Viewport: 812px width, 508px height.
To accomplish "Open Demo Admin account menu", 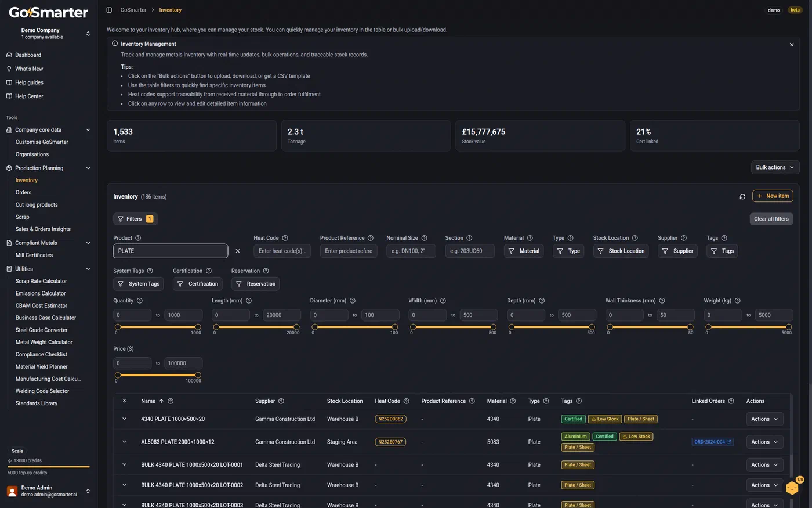I will (x=49, y=491).
